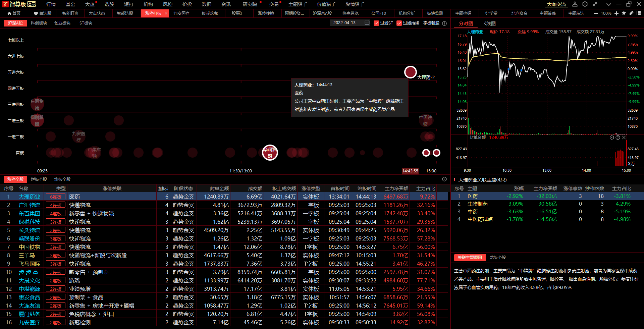Click the 炒作次数 column header
644x329 pixels.
tap(595, 188)
